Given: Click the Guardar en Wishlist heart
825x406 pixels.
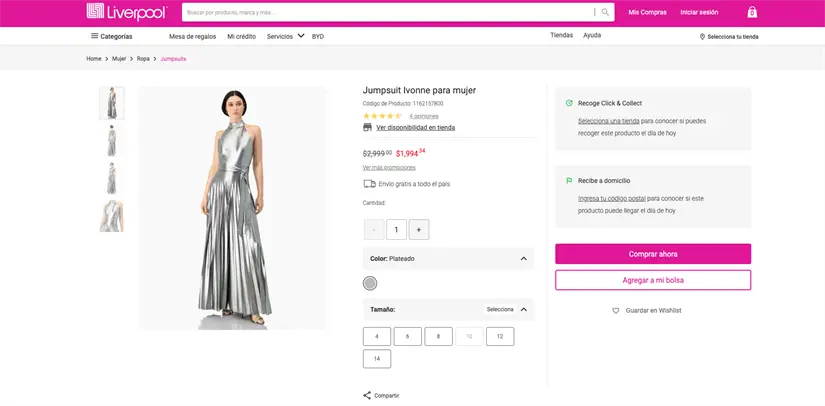Looking at the screenshot, I should pos(616,311).
